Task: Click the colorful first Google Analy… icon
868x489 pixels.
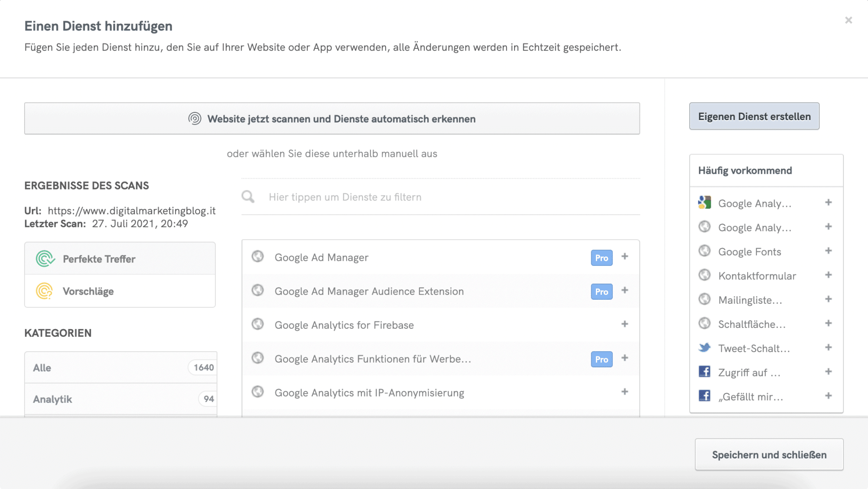Action: 704,203
